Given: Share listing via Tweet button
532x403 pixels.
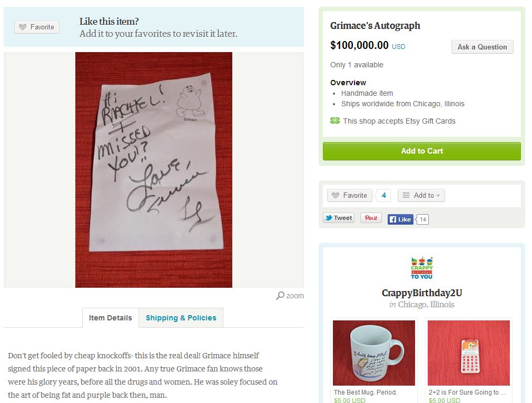Looking at the screenshot, I should click(339, 218).
